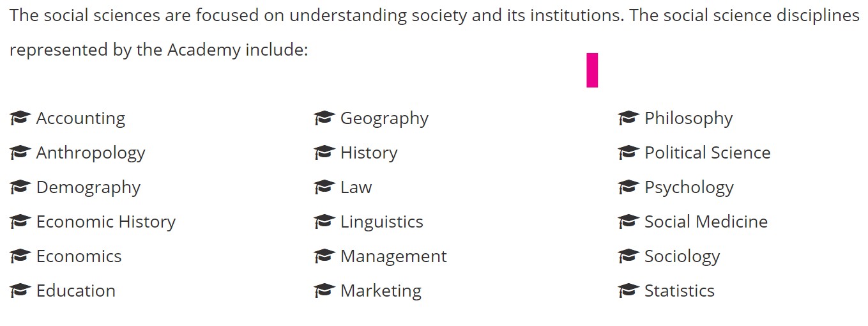Click the History discipline label
The image size is (868, 326).
pos(369,153)
